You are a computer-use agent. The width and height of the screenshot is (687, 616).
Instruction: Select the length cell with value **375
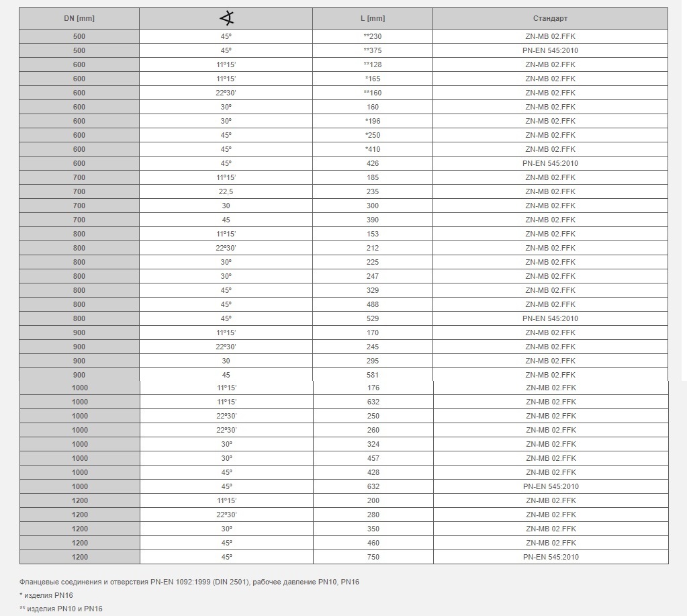coord(373,50)
